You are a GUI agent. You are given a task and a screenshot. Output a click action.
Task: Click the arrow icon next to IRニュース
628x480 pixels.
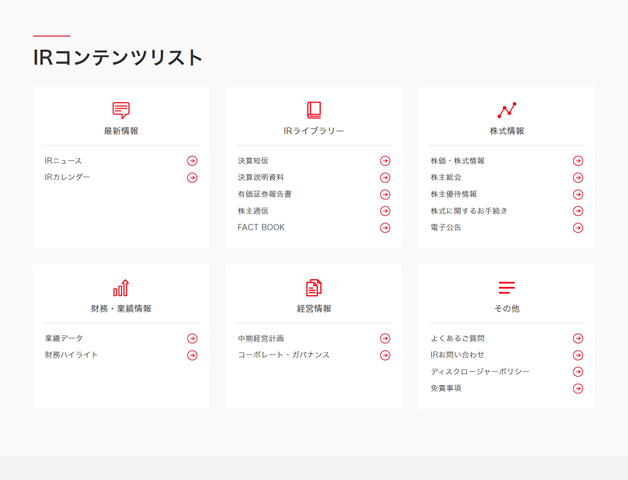[x=192, y=161]
